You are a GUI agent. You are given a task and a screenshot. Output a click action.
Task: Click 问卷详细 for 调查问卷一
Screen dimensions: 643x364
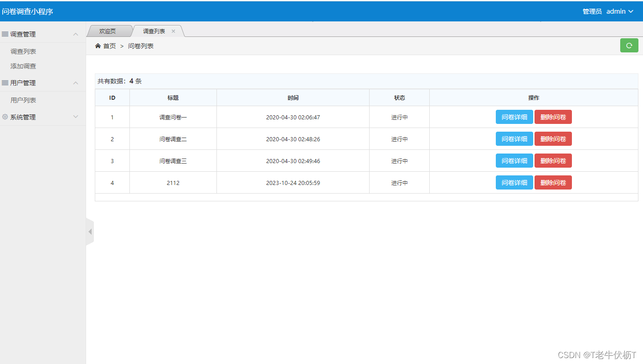pos(514,117)
